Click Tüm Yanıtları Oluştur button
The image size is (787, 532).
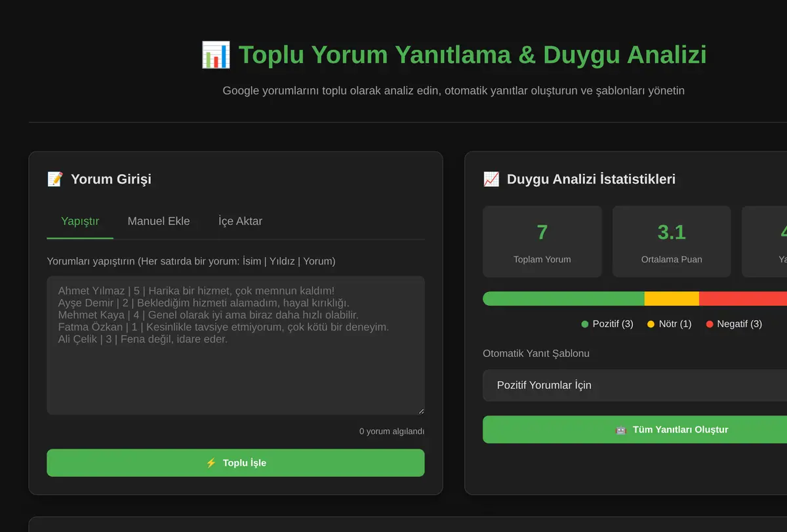click(635, 430)
